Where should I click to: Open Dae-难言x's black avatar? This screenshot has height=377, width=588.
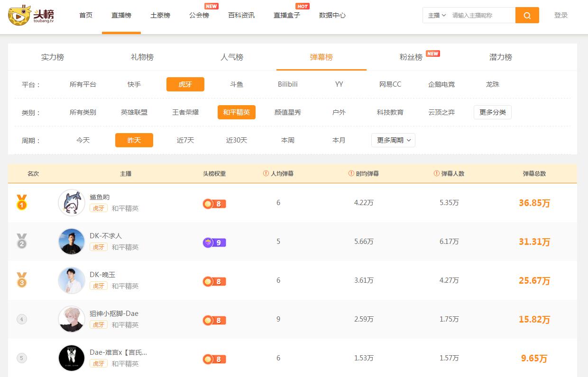pos(72,358)
